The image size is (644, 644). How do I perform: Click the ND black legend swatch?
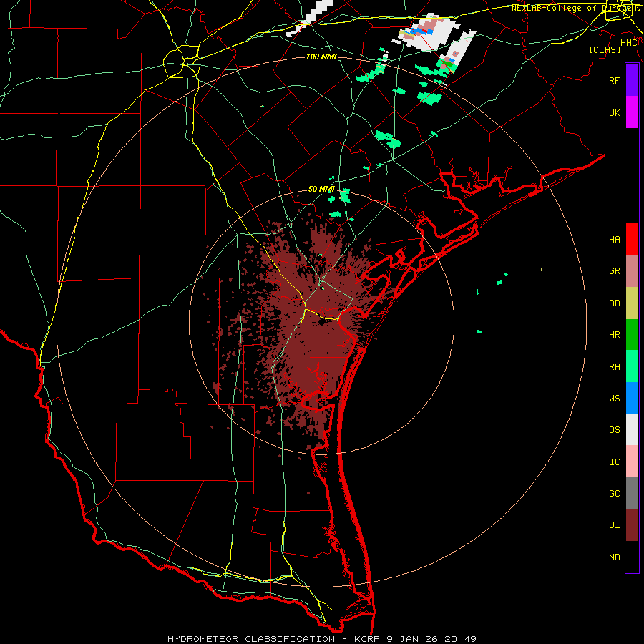pyautogui.click(x=632, y=557)
